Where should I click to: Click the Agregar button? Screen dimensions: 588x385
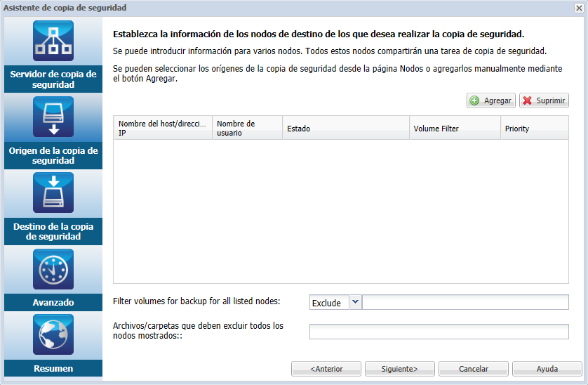click(x=491, y=100)
